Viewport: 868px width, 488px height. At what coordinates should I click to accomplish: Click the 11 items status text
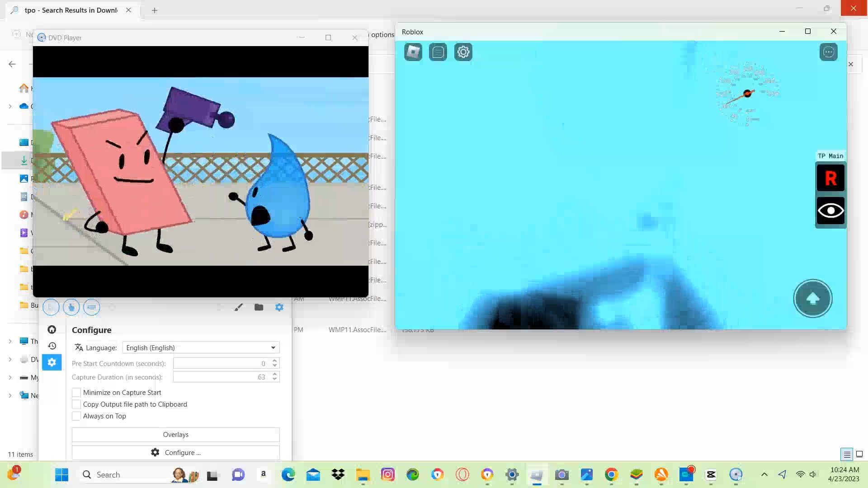pyautogui.click(x=20, y=454)
